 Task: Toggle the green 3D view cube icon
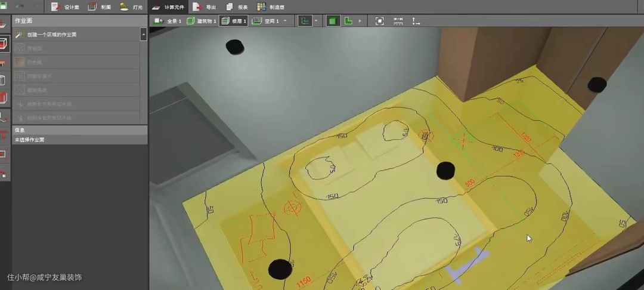coord(333,21)
